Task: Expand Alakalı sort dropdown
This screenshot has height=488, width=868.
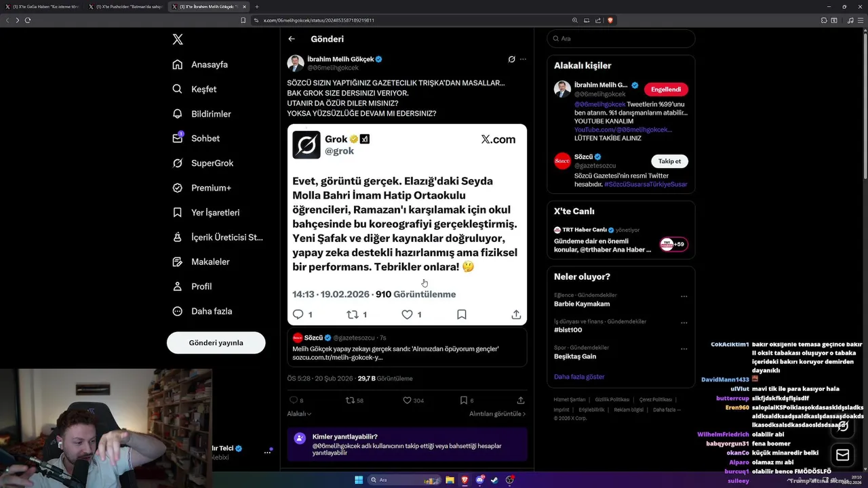Action: pos(299,413)
